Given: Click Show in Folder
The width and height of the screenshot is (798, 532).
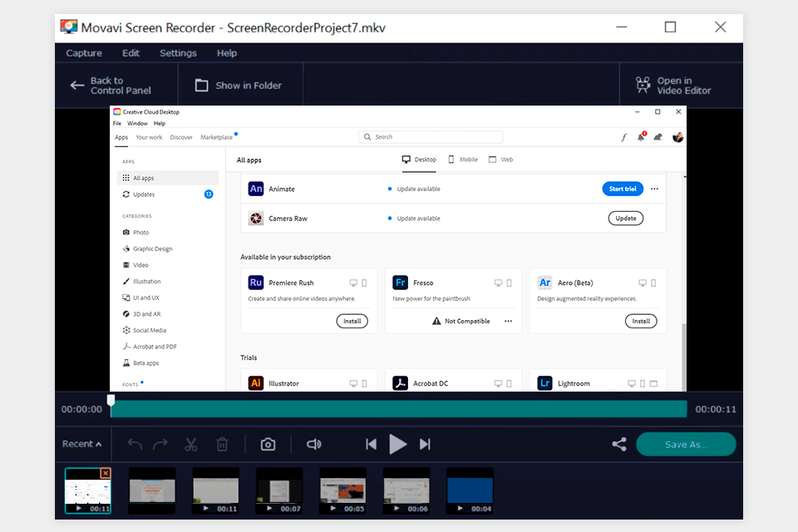Looking at the screenshot, I should click(239, 86).
